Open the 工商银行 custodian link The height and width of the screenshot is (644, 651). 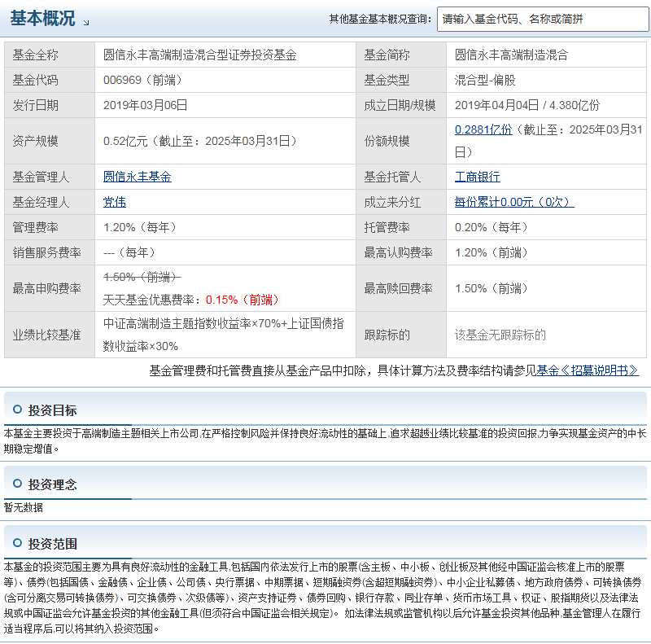[477, 177]
